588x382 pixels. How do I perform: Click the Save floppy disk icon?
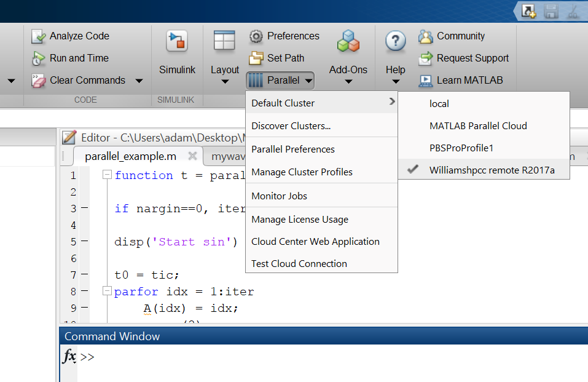tap(551, 11)
